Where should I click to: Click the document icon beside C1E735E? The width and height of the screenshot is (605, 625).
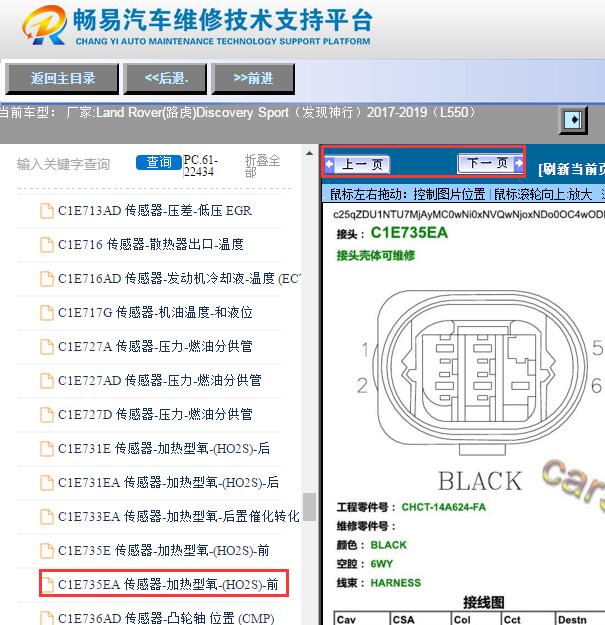coord(47,551)
